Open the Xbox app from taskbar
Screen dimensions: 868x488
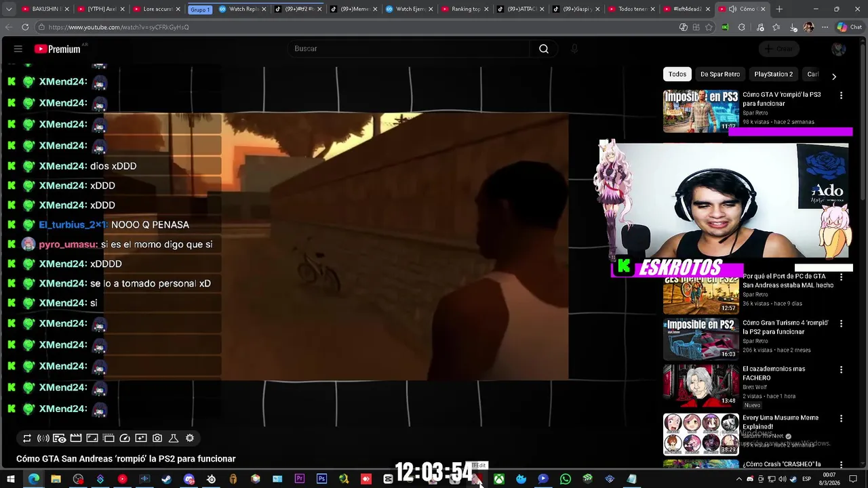tap(499, 479)
